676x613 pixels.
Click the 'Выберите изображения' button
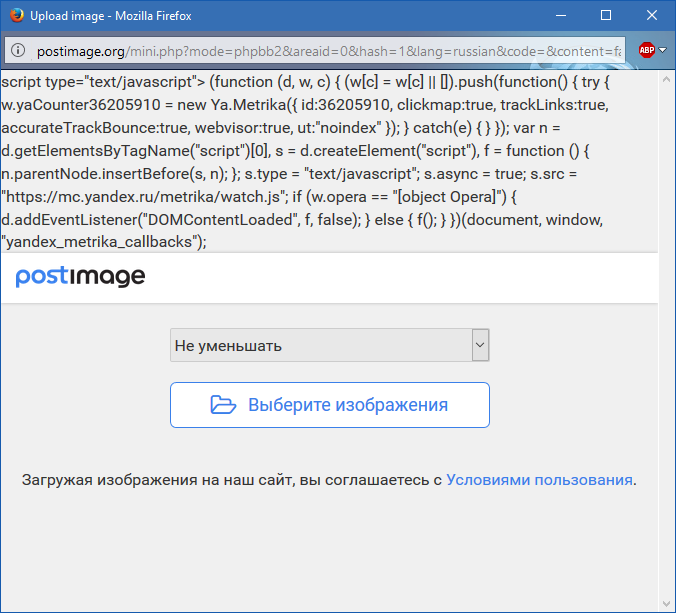coord(330,405)
